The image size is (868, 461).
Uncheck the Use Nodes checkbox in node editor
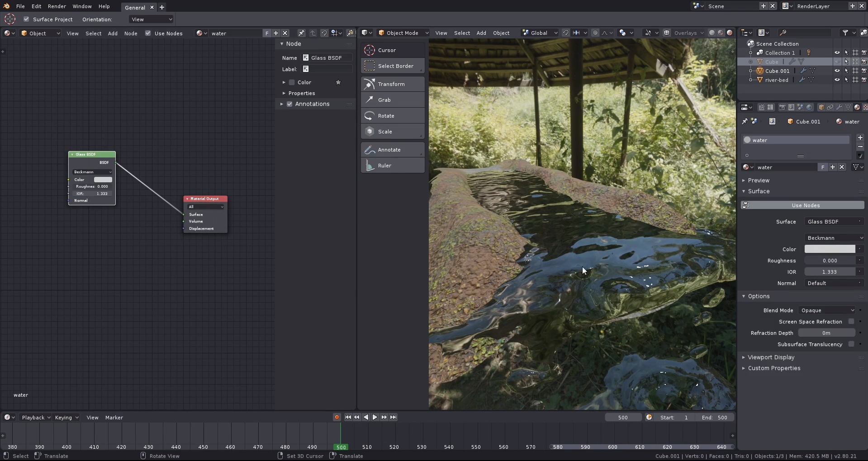pyautogui.click(x=148, y=33)
